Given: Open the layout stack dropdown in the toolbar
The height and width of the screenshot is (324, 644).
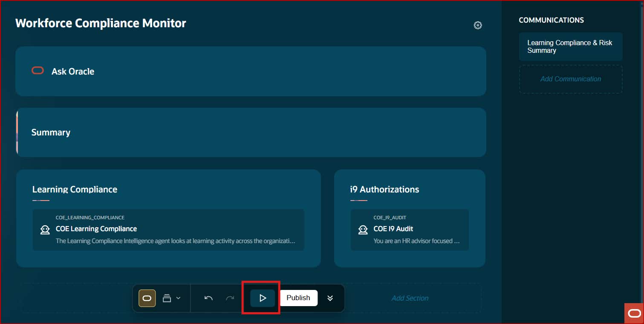Looking at the screenshot, I should point(171,298).
